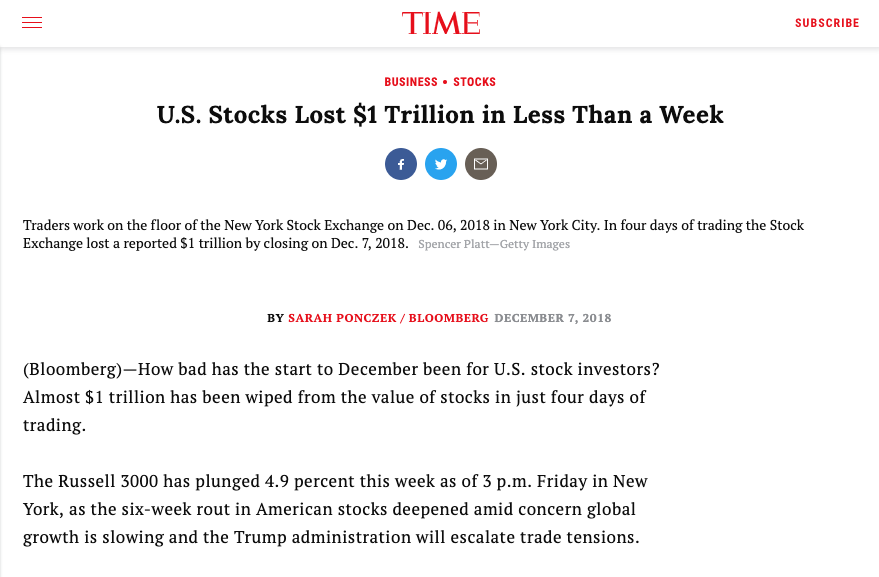
Task: Click the article headline about $1 Trillion
Action: [x=440, y=115]
